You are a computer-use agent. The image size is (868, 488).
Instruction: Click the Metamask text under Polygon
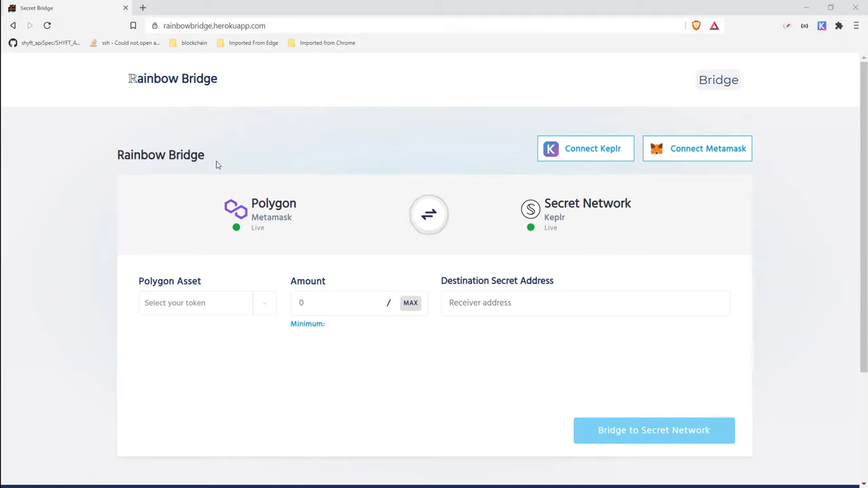[x=271, y=218]
